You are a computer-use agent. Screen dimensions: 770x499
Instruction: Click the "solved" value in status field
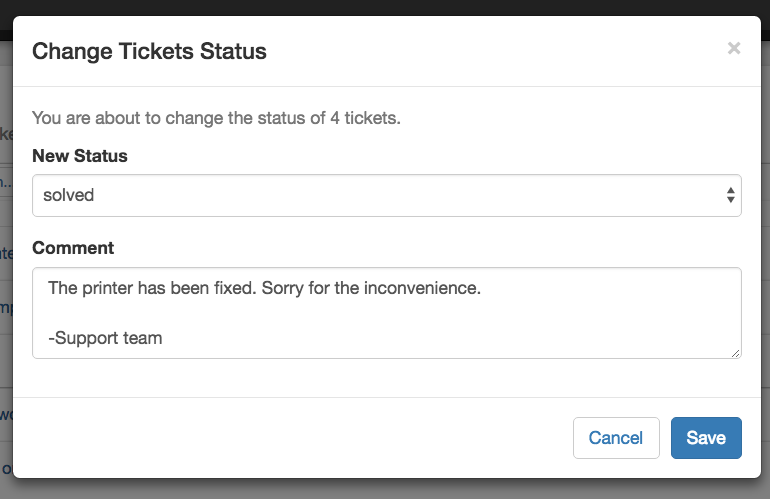pyautogui.click(x=69, y=195)
